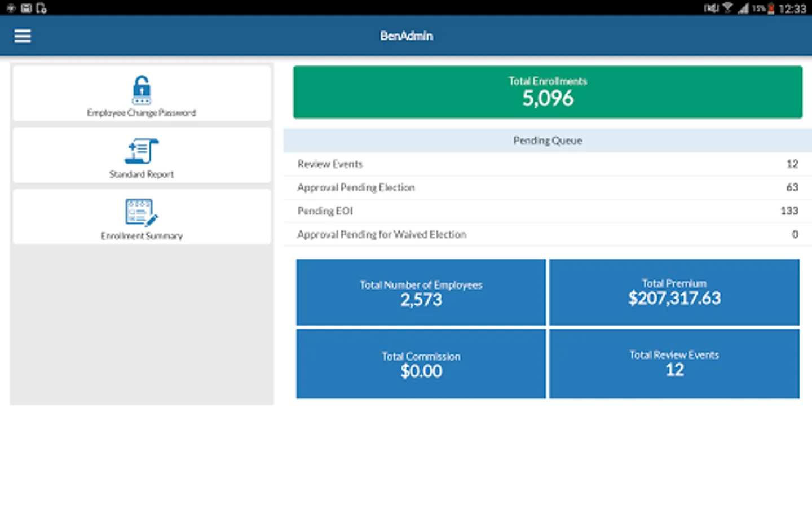
Task: Tap the clock showing 12:33
Action: coord(792,8)
